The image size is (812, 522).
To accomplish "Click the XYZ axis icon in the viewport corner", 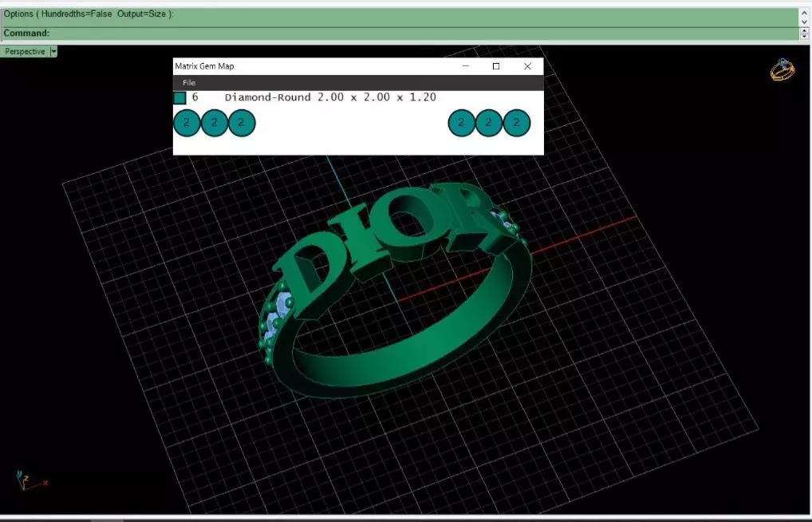I will tap(31, 480).
